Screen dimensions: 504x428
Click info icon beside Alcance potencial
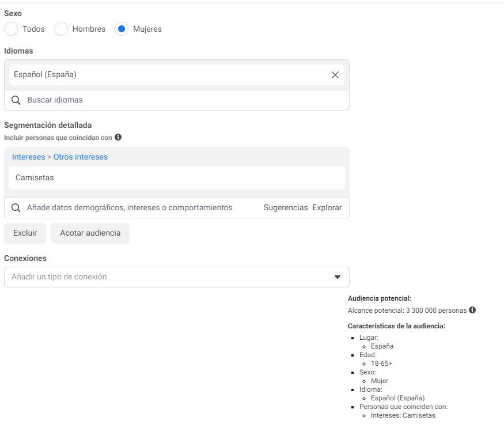(x=472, y=310)
